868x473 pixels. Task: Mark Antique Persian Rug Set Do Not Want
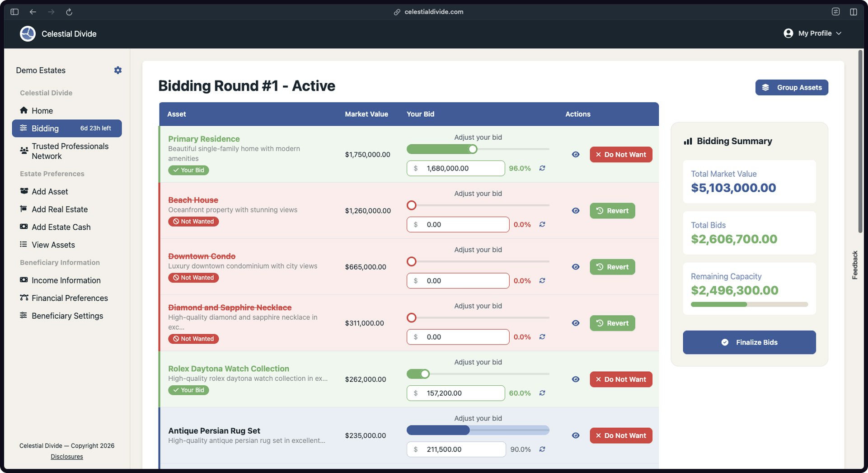pos(621,435)
